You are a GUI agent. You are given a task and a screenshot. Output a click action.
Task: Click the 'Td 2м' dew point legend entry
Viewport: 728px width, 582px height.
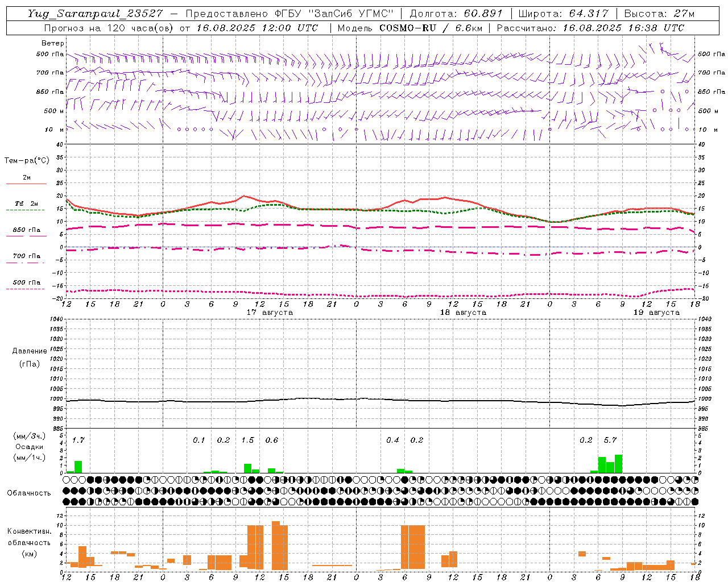pos(26,203)
